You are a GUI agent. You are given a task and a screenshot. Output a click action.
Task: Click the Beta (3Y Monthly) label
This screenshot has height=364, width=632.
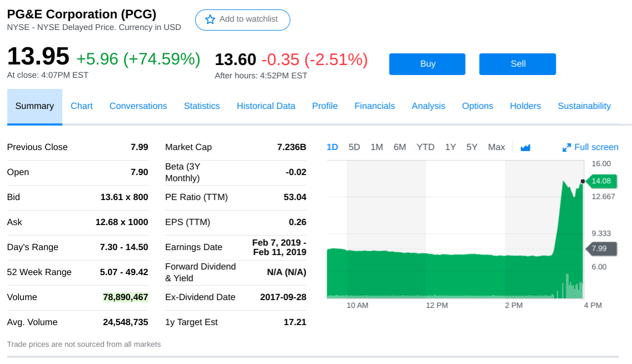[182, 172]
